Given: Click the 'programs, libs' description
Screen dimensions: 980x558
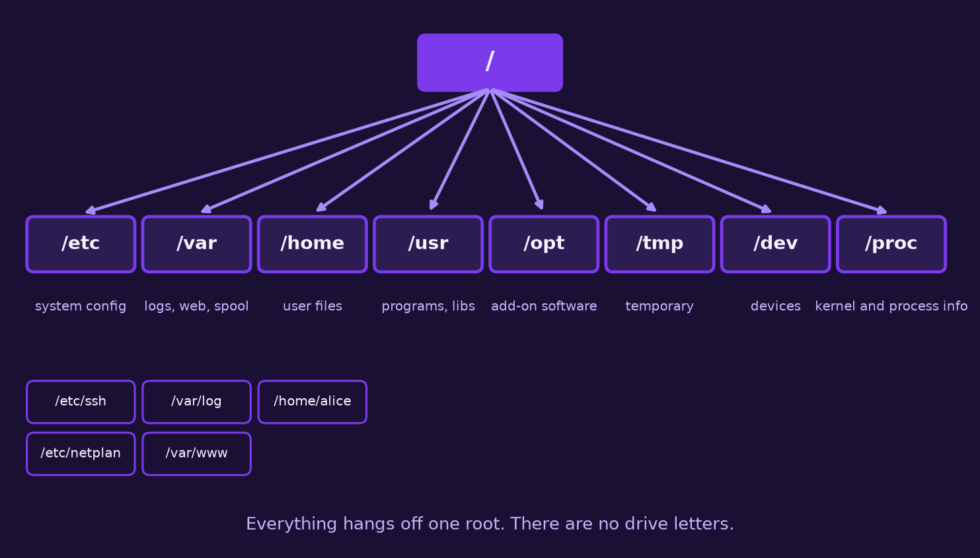Looking at the screenshot, I should (x=428, y=306).
